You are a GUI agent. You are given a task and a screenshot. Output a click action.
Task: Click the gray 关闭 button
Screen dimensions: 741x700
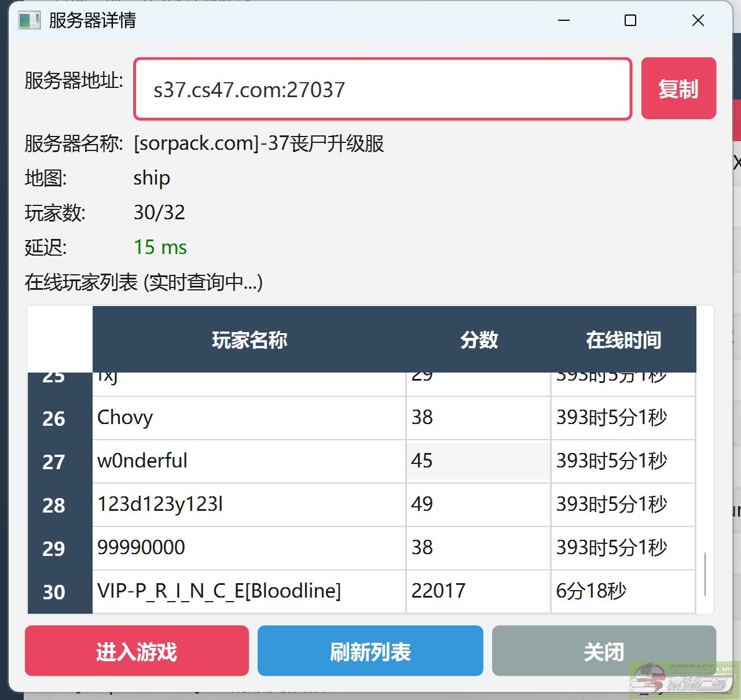tap(603, 651)
